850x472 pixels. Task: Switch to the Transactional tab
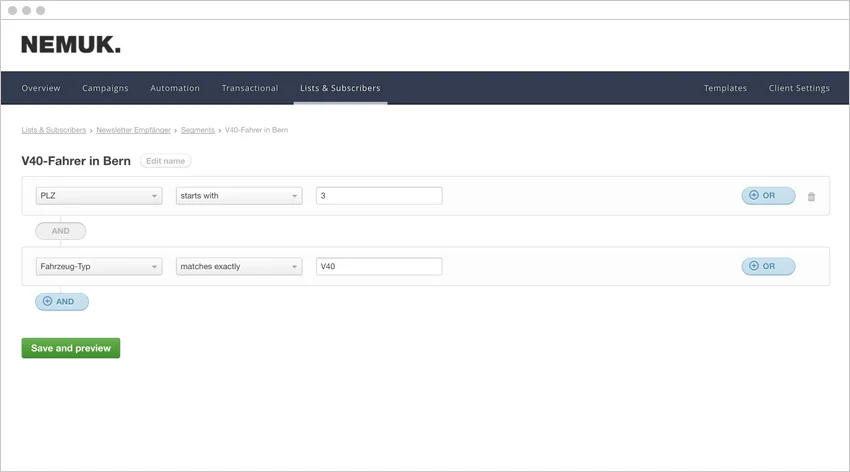pyautogui.click(x=250, y=88)
